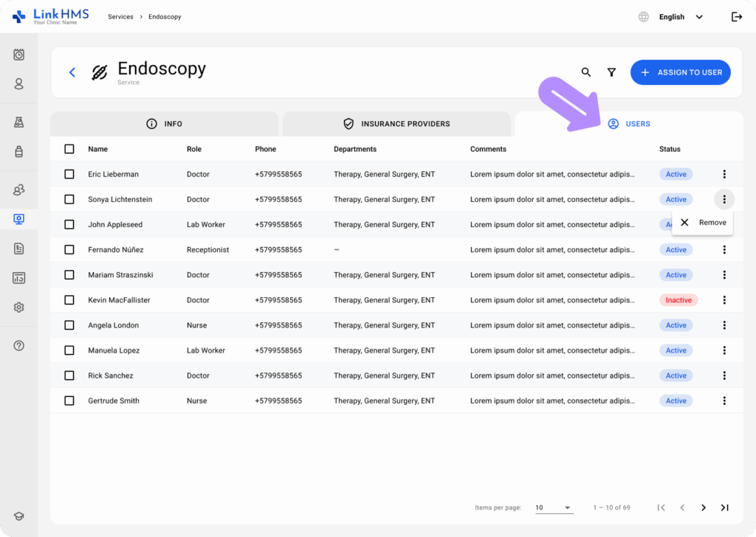Switch to the Insurance Providers tab
Image resolution: width=756 pixels, height=537 pixels.
coord(396,123)
